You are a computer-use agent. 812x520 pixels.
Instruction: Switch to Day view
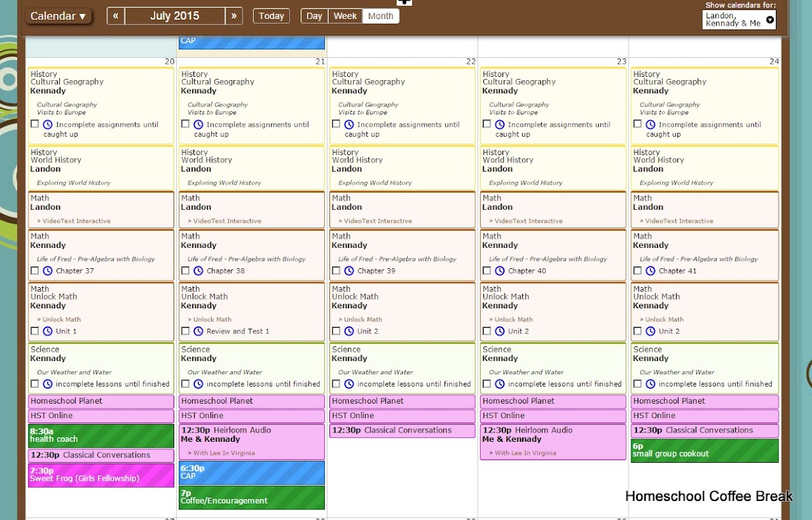click(x=314, y=16)
